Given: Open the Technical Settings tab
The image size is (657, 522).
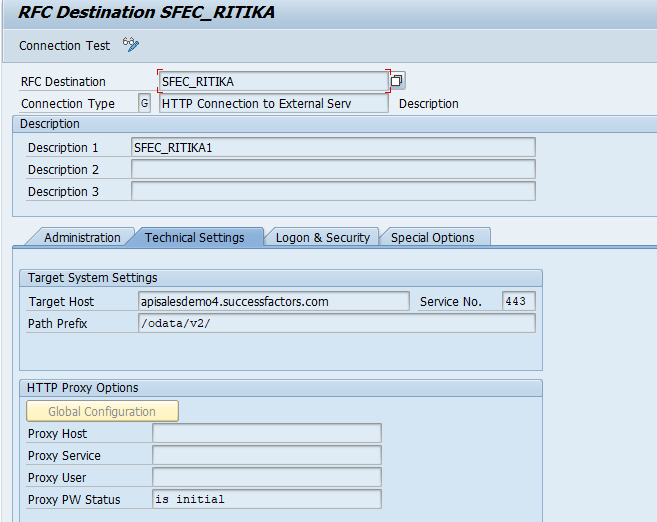Looking at the screenshot, I should (x=194, y=238).
